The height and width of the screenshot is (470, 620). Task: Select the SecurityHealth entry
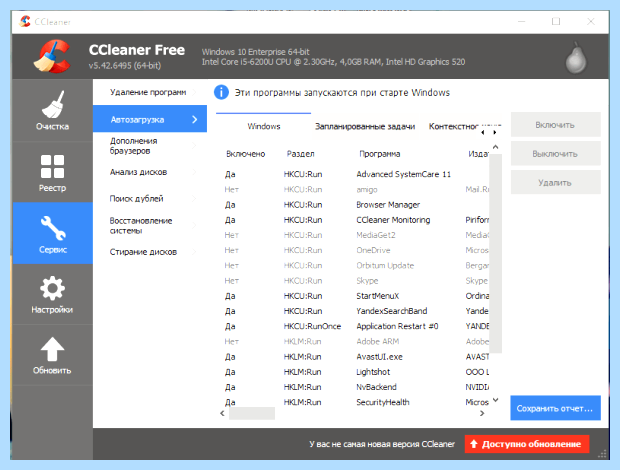(x=356, y=402)
